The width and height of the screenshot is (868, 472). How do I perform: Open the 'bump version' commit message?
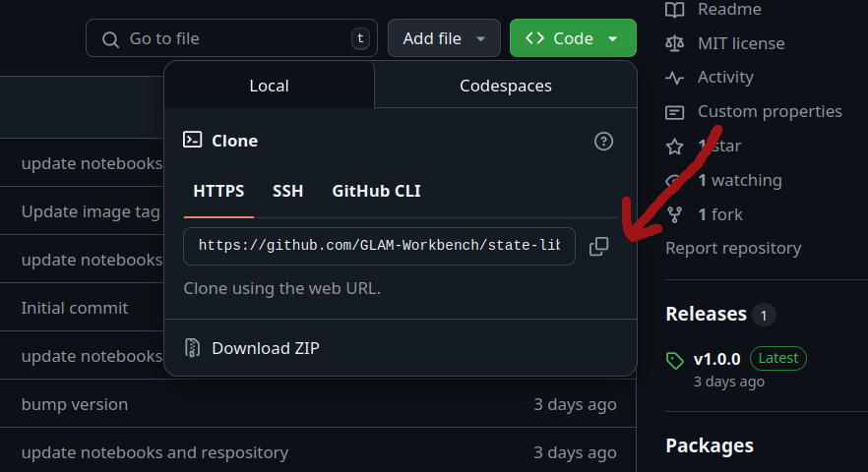(75, 404)
